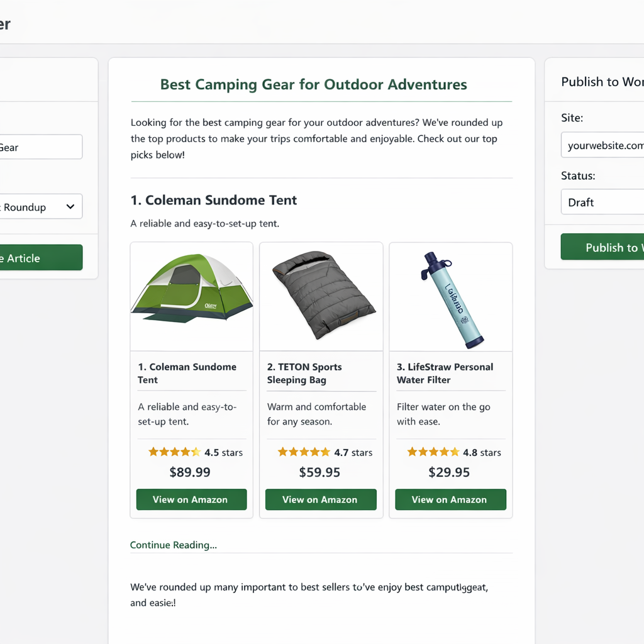
Task: Click View on Amazon for the LifeStraw filter
Action: click(450, 499)
